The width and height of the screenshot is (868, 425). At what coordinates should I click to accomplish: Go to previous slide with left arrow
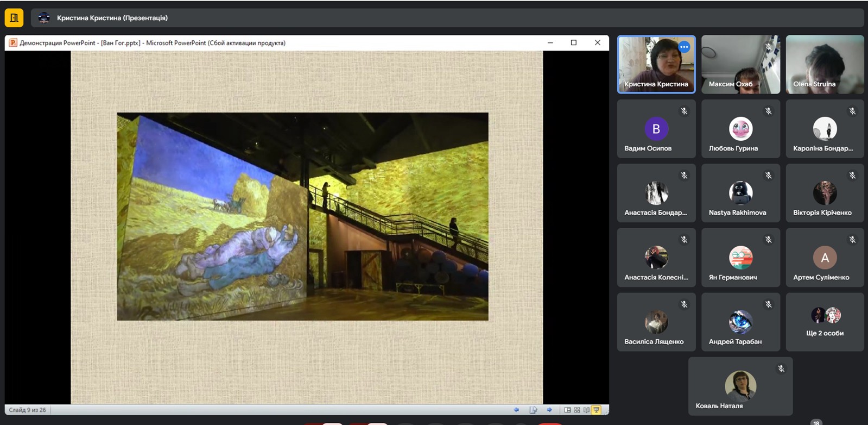click(516, 410)
